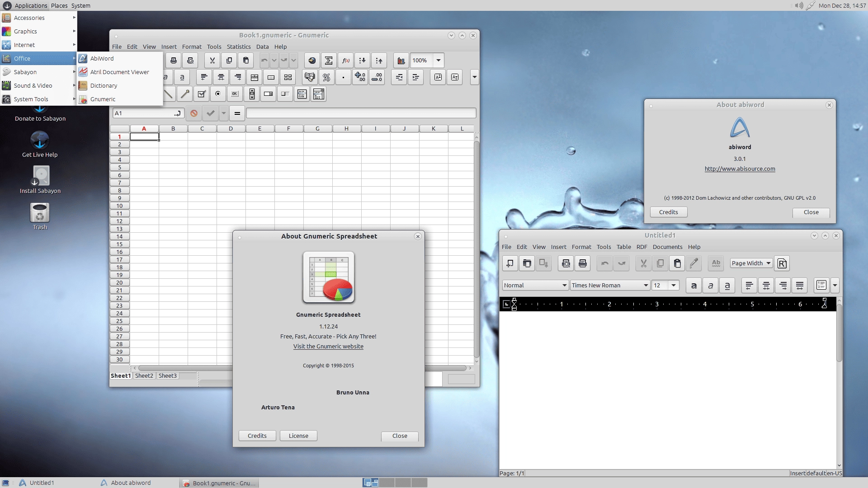Screen dimensions: 868x488
Task: Open the Data menu in Gnumeric
Action: coord(262,47)
